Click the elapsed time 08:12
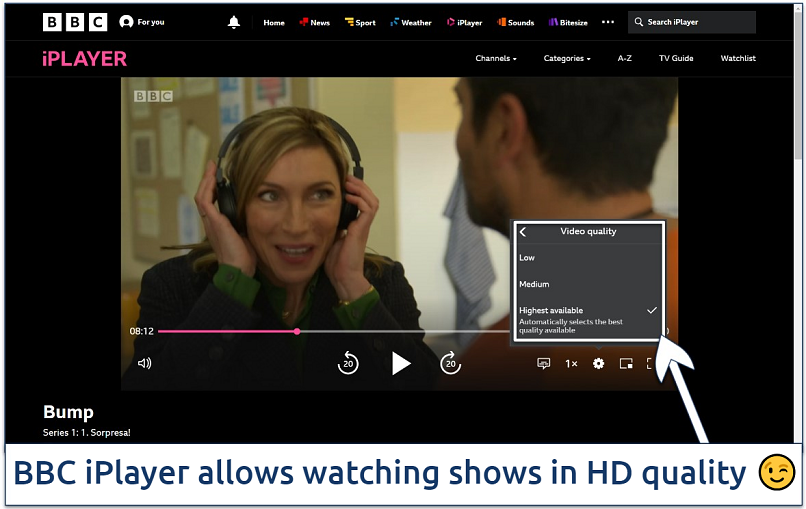The width and height of the screenshot is (806, 509). 141,331
